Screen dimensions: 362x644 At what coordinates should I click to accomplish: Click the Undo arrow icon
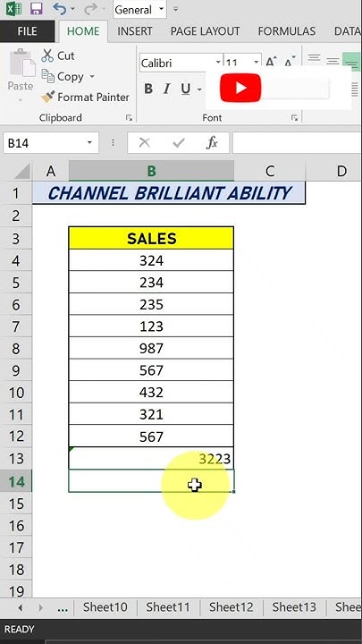point(60,9)
